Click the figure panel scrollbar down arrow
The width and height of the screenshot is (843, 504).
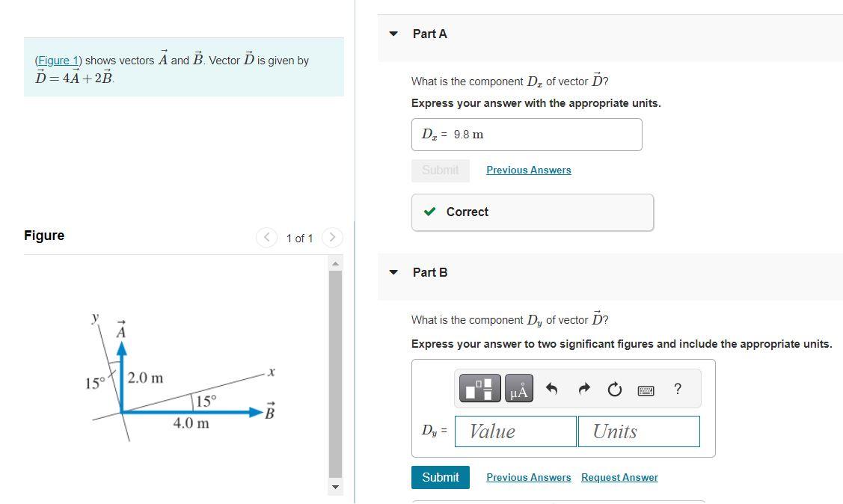pyautogui.click(x=335, y=487)
